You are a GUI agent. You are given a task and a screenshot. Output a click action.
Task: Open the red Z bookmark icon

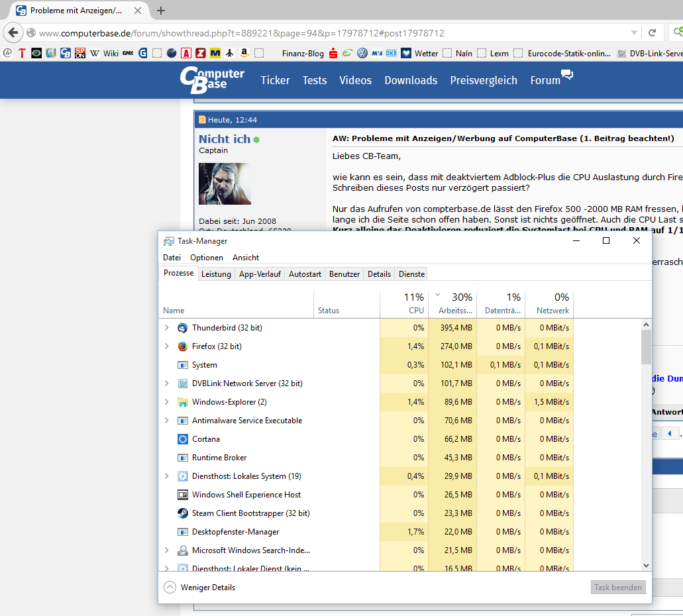coord(200,53)
